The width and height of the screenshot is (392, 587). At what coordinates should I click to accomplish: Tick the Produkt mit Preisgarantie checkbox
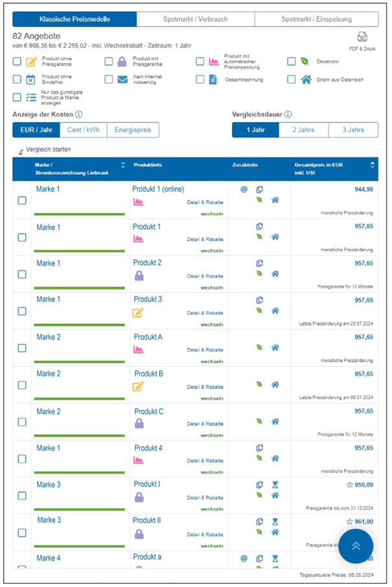point(108,62)
